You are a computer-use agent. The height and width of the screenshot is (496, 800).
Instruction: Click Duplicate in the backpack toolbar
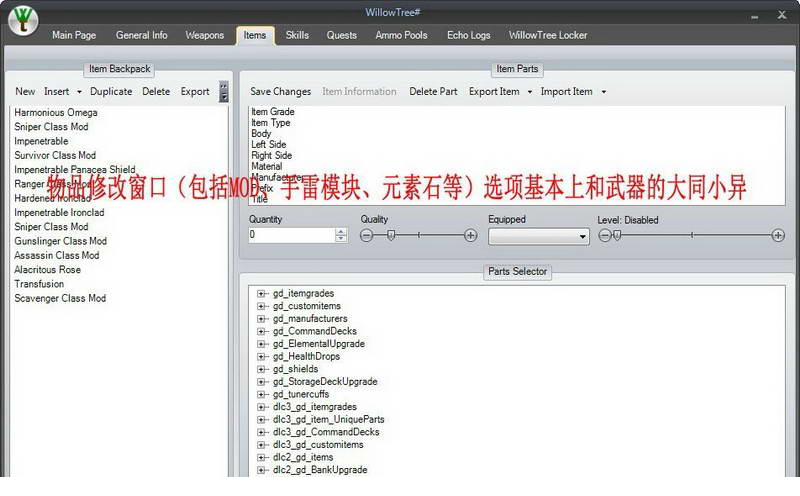111,91
